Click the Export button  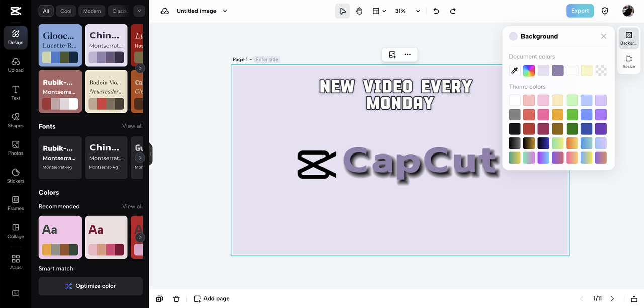[x=580, y=11]
